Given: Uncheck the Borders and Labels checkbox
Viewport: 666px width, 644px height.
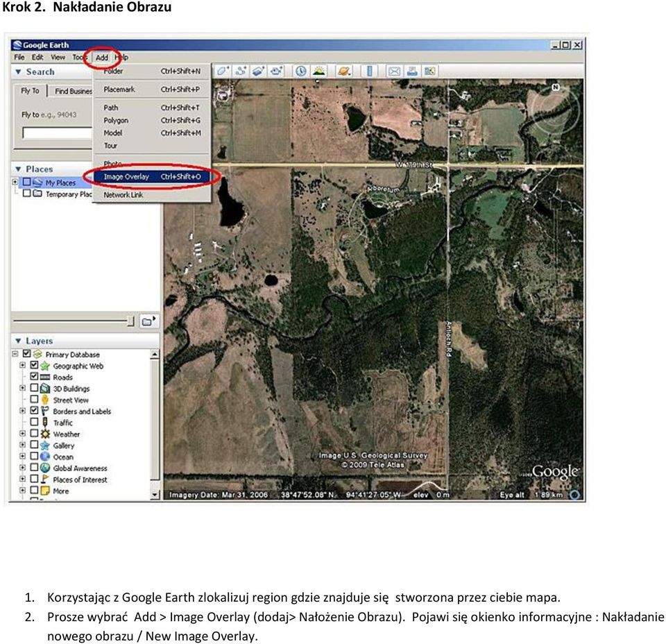Looking at the screenshot, I should point(34,411).
